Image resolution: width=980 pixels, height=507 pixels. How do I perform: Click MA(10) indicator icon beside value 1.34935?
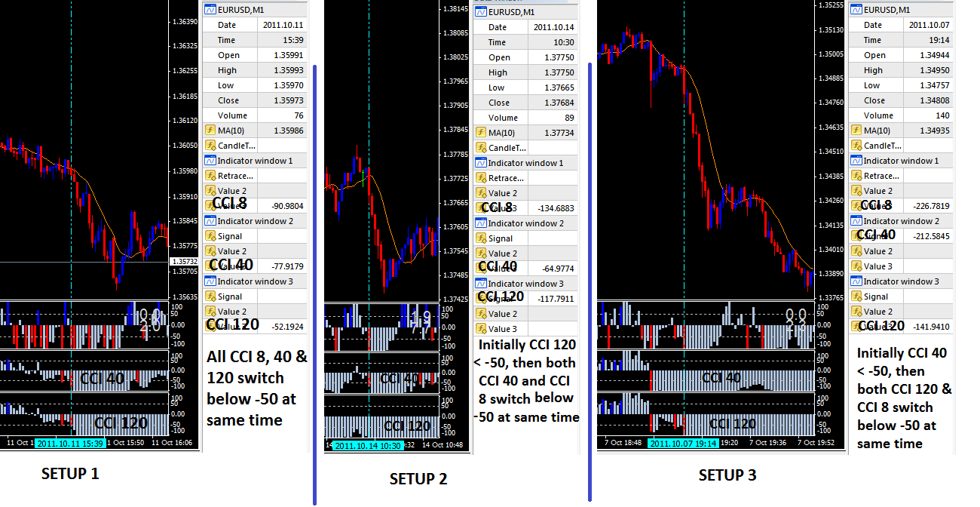(856, 131)
